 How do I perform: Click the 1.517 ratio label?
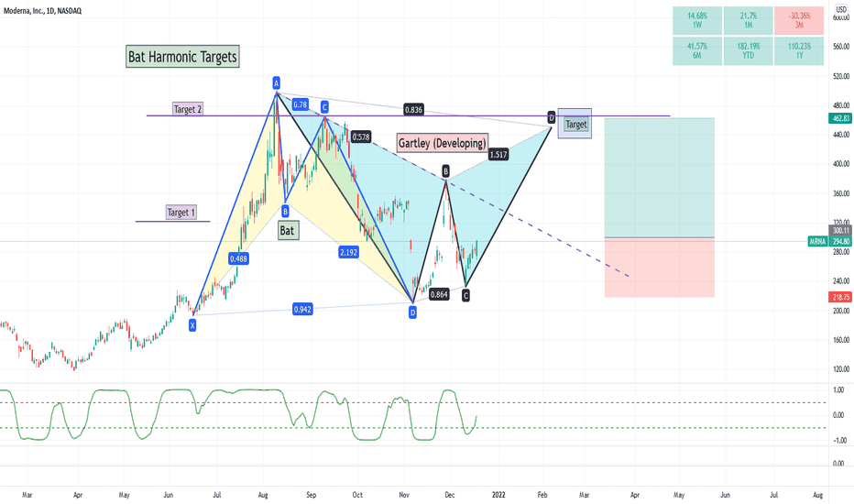click(x=498, y=154)
